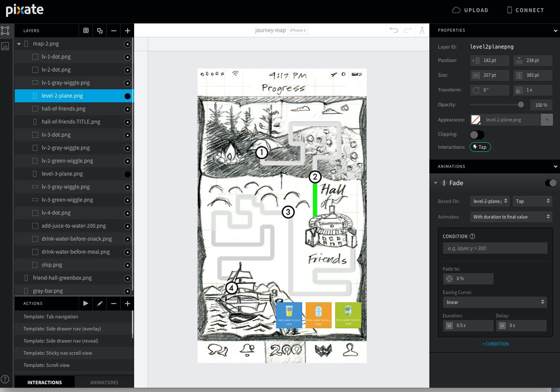
Task: Click the journey-map project title
Action: 270,30
